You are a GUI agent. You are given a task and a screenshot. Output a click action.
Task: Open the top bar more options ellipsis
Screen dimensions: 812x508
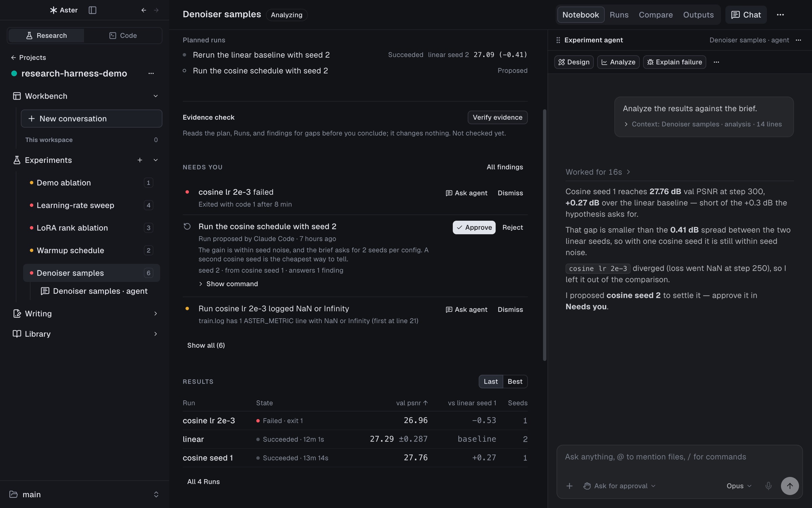click(780, 15)
